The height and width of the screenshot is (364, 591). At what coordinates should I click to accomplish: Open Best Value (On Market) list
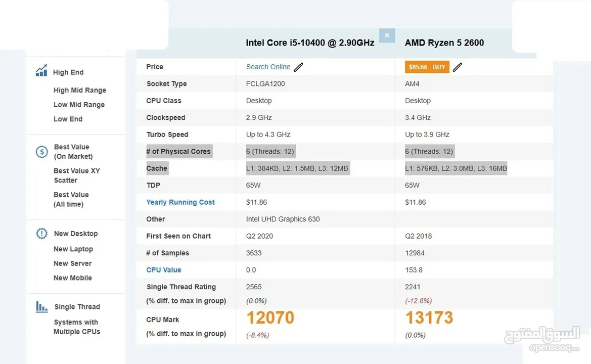(x=73, y=152)
